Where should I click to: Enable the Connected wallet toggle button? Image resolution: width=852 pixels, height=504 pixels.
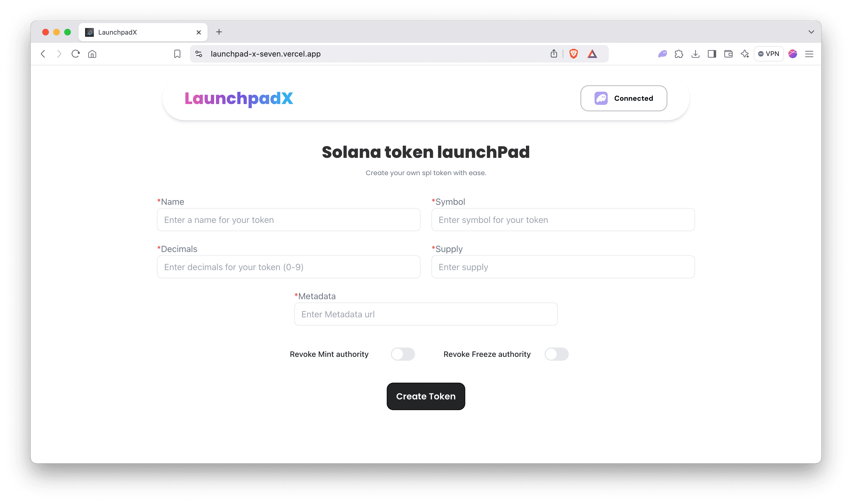tap(623, 98)
